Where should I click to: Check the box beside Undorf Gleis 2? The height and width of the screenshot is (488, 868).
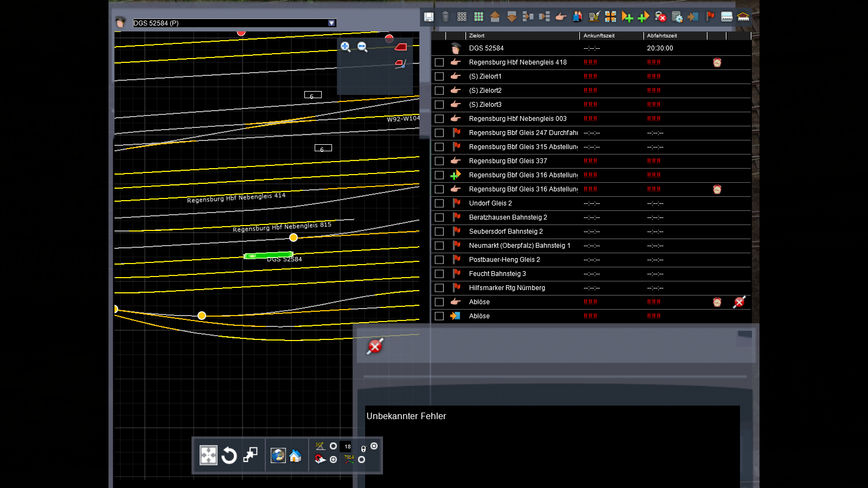point(439,203)
